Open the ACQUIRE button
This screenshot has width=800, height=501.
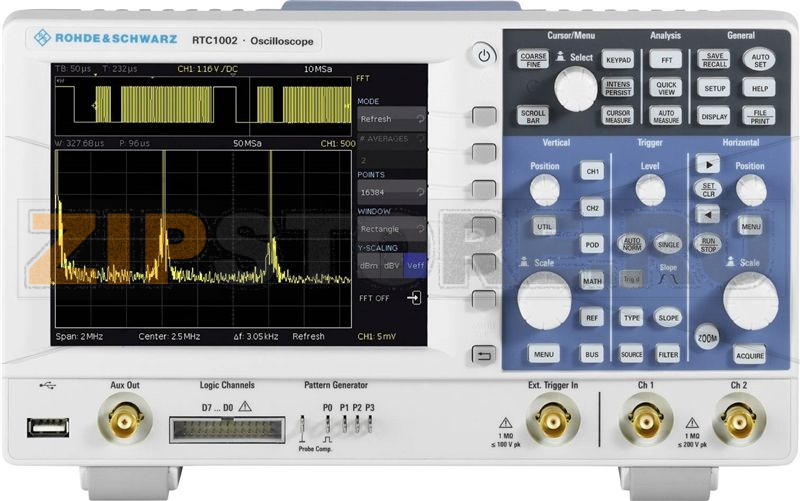point(749,355)
